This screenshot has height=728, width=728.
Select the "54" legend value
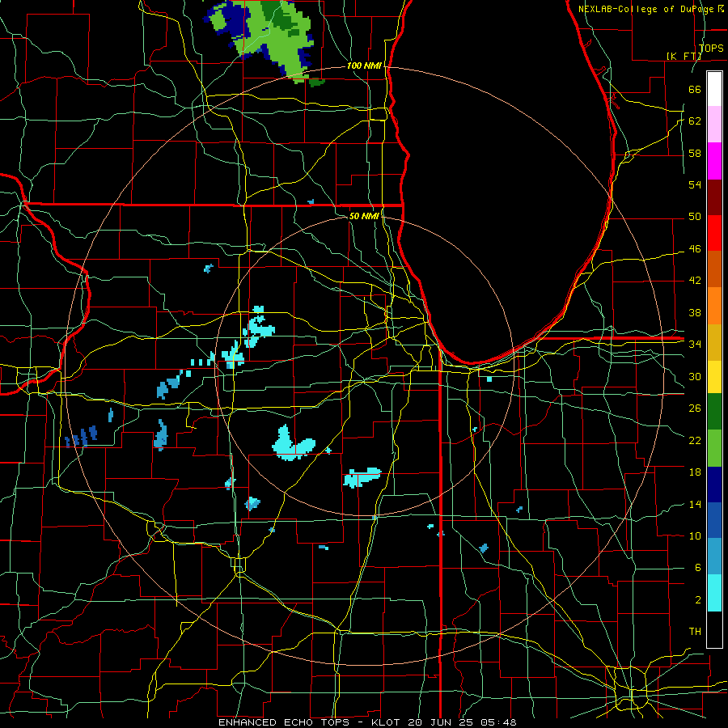695,184
